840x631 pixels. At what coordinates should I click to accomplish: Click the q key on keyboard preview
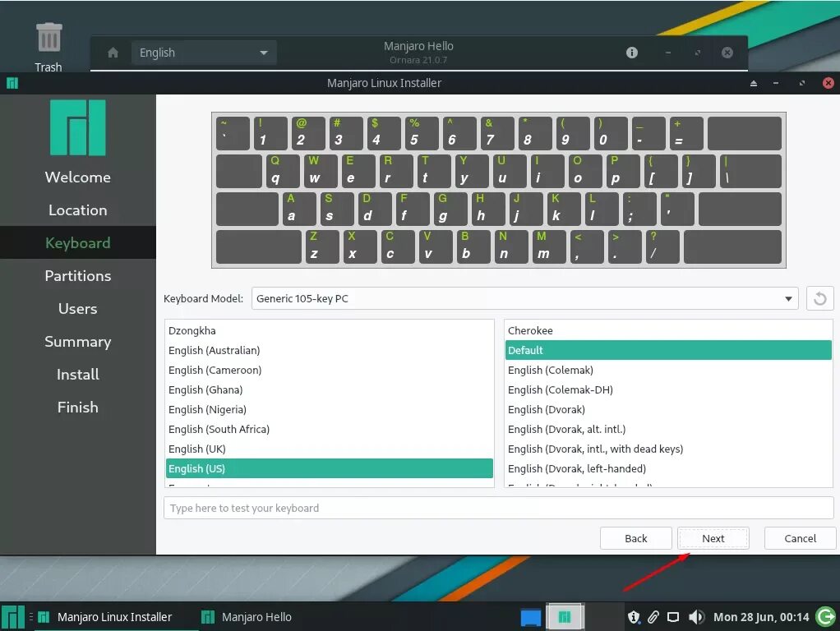(282, 172)
